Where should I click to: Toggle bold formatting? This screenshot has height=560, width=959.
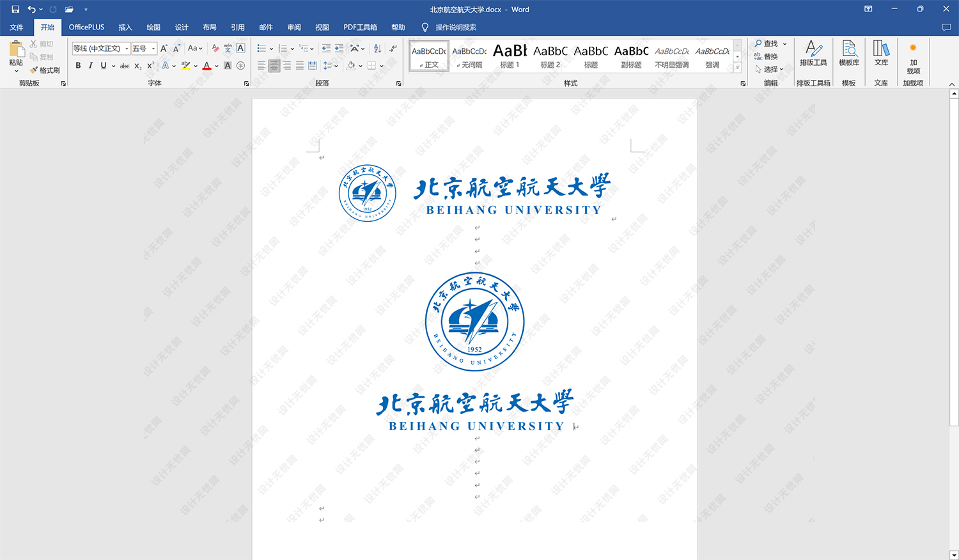[78, 66]
